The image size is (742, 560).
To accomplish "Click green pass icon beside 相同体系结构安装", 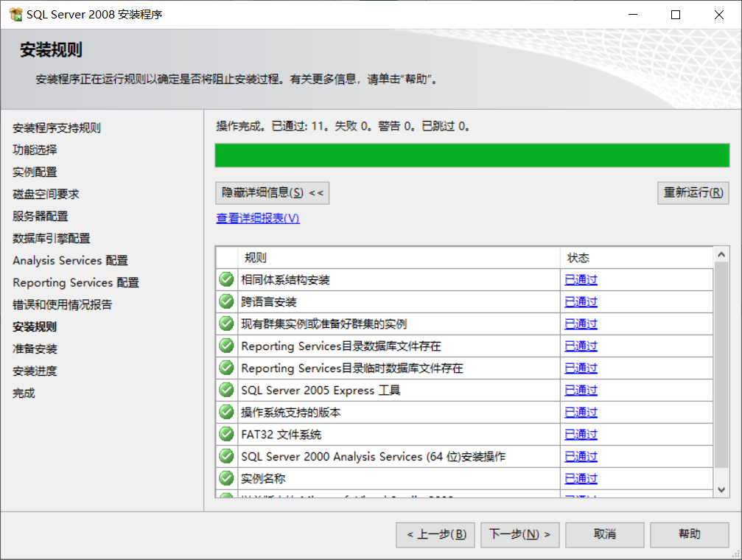I will click(x=225, y=279).
